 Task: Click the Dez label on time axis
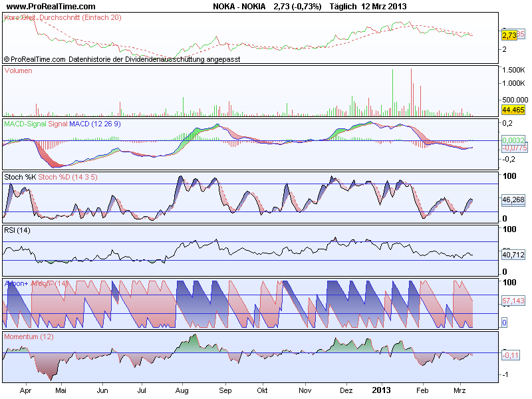coord(346,390)
